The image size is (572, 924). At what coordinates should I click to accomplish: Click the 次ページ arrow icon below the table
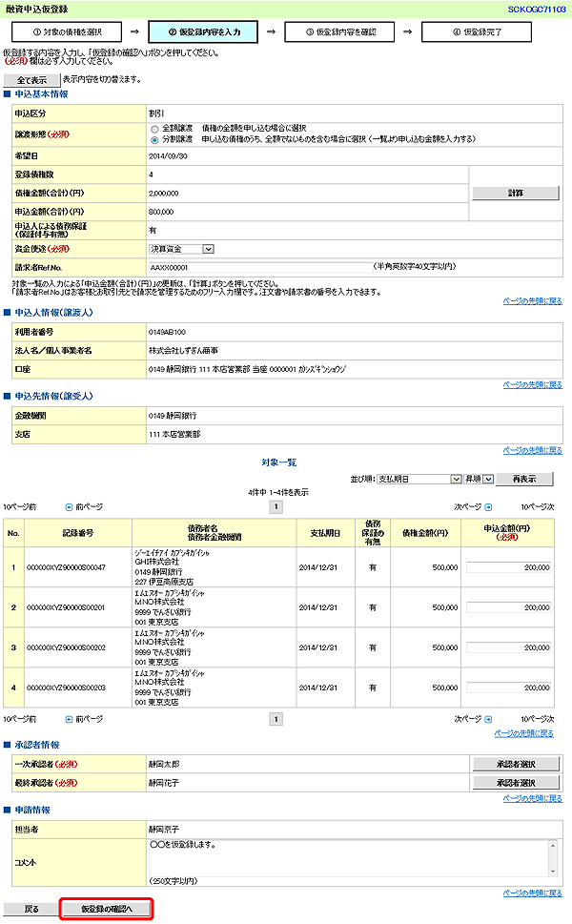(488, 718)
